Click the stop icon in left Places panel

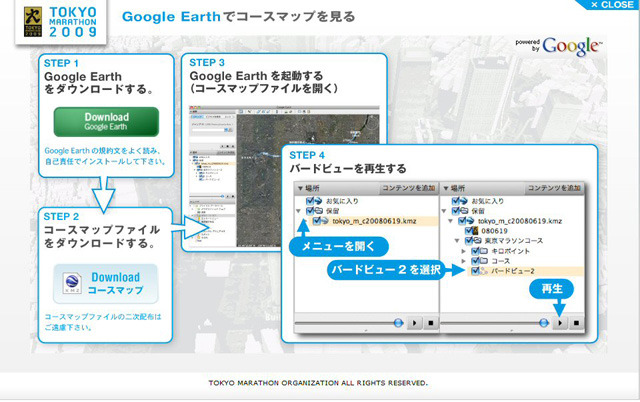(x=430, y=323)
